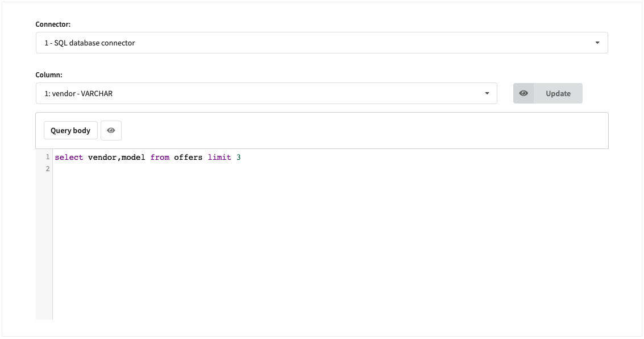Click the 'offers' table name in query
The width and height of the screenshot is (644, 339).
point(188,157)
